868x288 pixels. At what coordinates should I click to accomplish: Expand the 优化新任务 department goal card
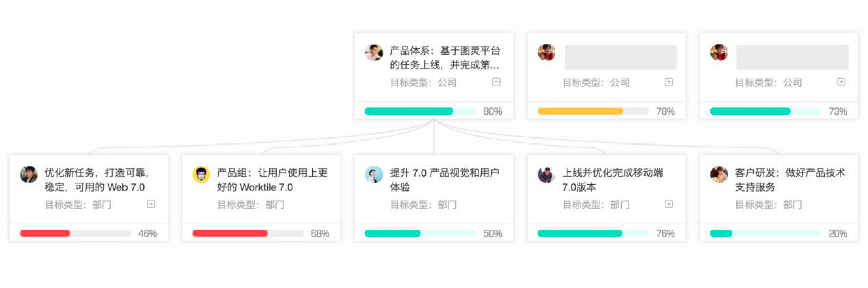(x=151, y=204)
